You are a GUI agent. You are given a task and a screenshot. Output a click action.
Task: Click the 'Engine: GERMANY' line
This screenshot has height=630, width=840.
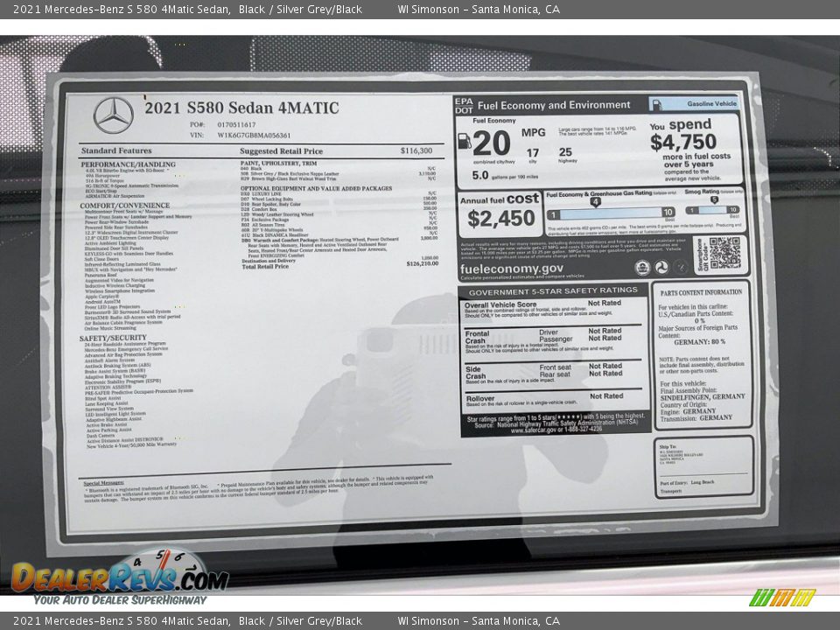coord(688,411)
